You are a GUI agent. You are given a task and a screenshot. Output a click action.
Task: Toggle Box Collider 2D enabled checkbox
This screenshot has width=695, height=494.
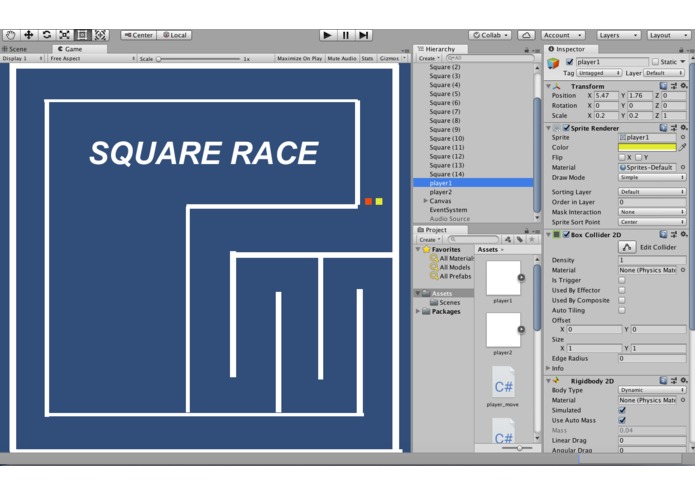pyautogui.click(x=566, y=234)
